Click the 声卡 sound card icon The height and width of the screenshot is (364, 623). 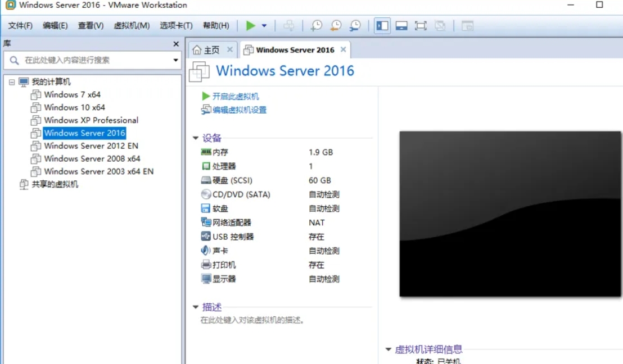[206, 251]
